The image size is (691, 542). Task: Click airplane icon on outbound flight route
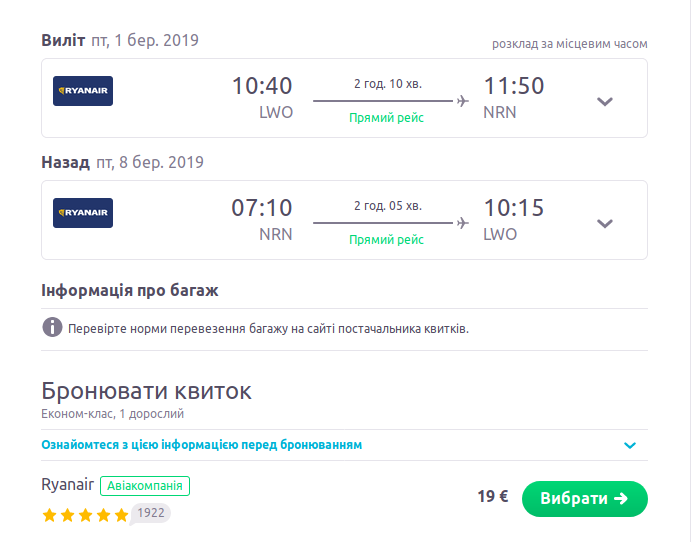pyautogui.click(x=462, y=101)
